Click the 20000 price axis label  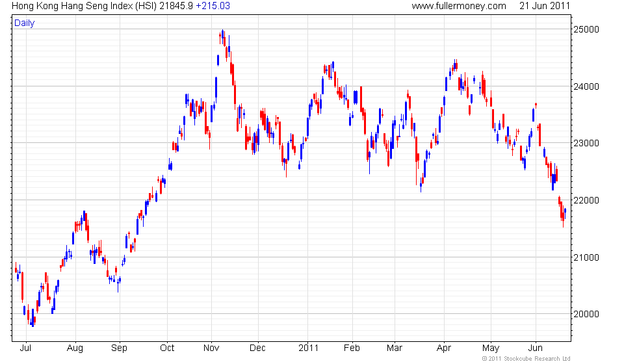(x=586, y=314)
